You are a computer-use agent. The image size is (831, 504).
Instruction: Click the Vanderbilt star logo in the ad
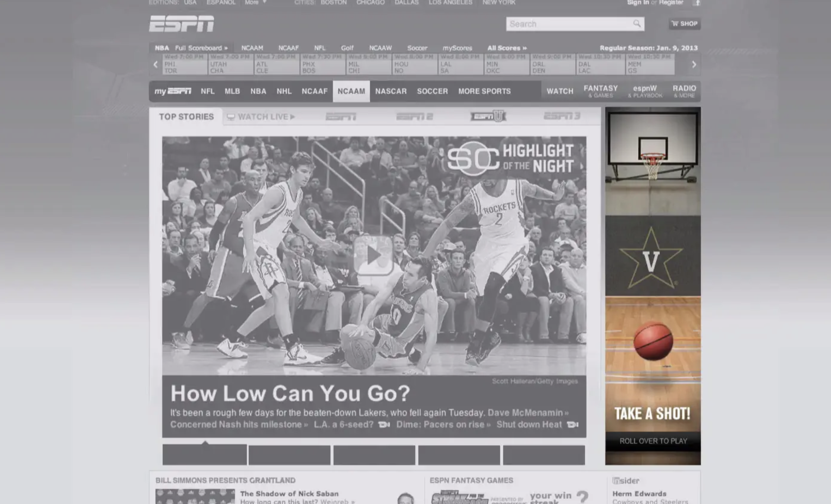[651, 258]
